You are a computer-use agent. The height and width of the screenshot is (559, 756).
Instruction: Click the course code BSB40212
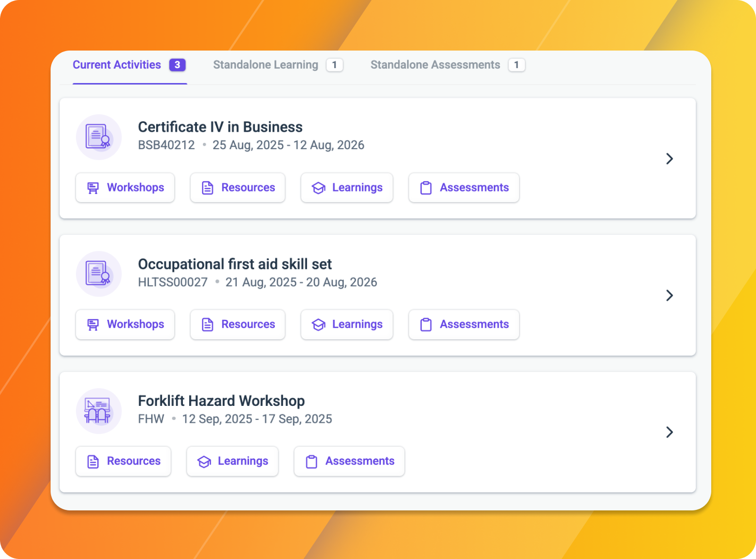click(x=166, y=145)
